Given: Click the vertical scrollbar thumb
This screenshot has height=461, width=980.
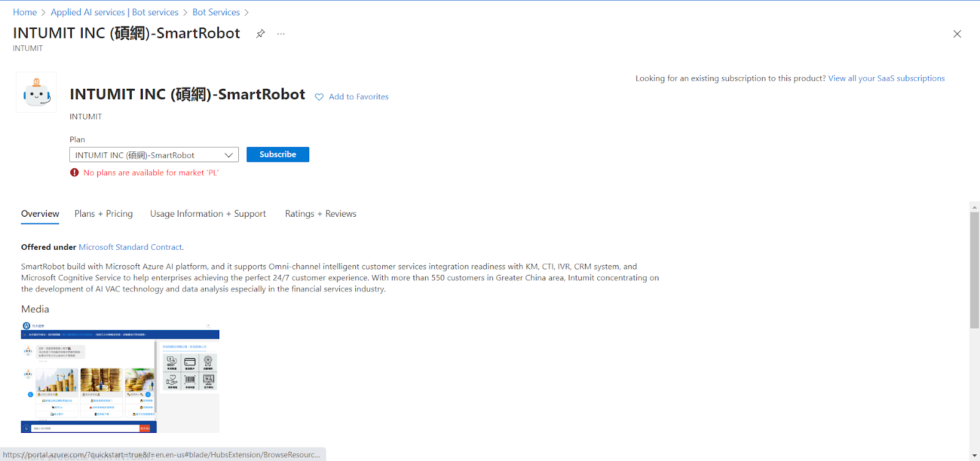Looking at the screenshot, I should pos(974,269).
